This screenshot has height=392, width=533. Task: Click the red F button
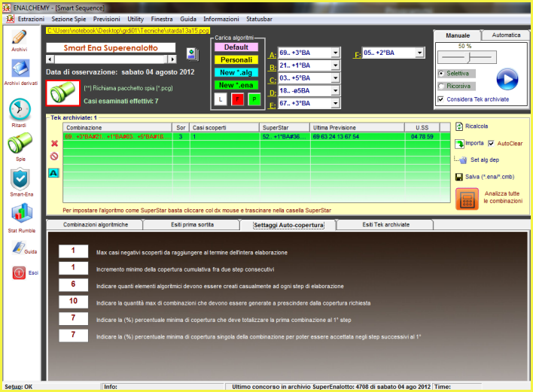click(237, 99)
